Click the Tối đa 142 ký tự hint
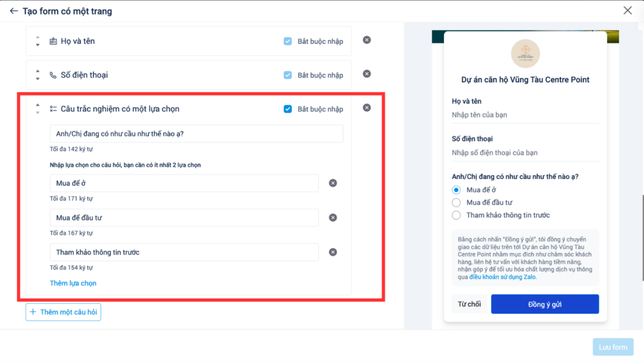This screenshot has height=362, width=644. click(72, 149)
